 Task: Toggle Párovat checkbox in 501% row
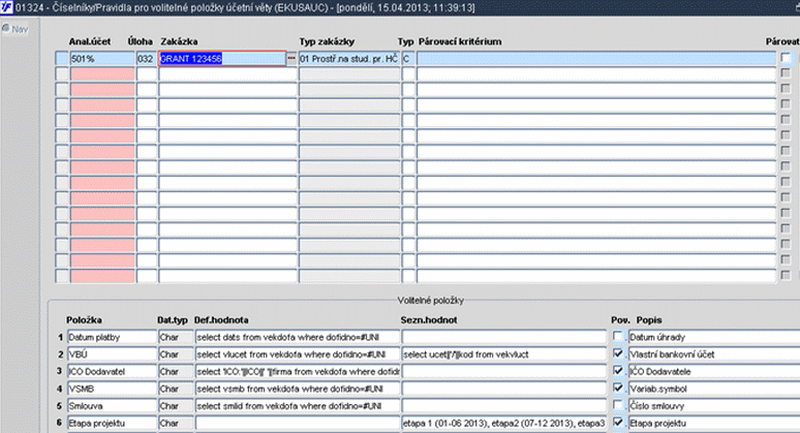[786, 58]
